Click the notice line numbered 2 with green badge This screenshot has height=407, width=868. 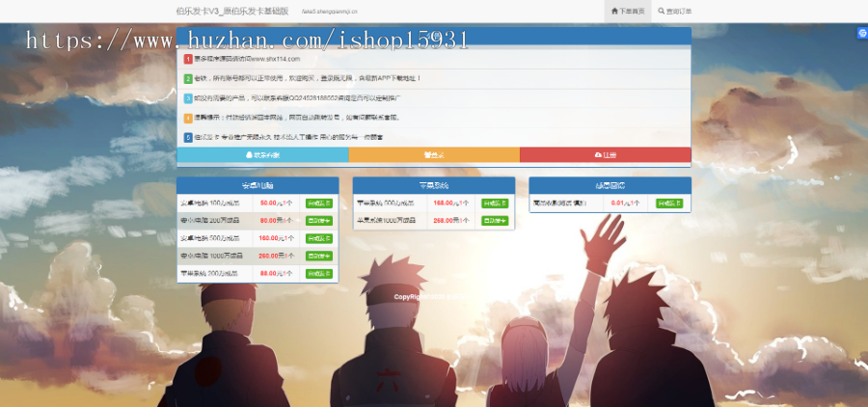pos(434,79)
